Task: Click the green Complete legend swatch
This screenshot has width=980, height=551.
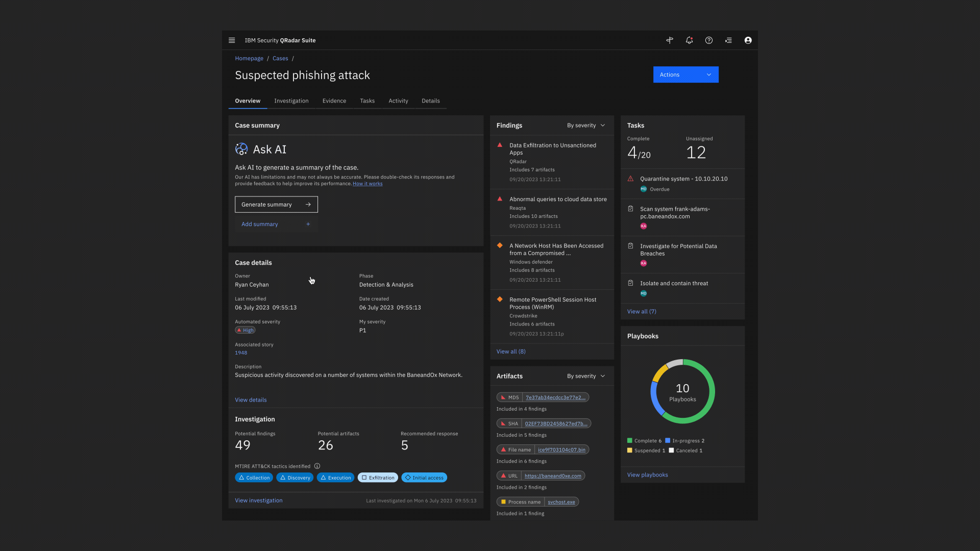Action: pyautogui.click(x=630, y=441)
